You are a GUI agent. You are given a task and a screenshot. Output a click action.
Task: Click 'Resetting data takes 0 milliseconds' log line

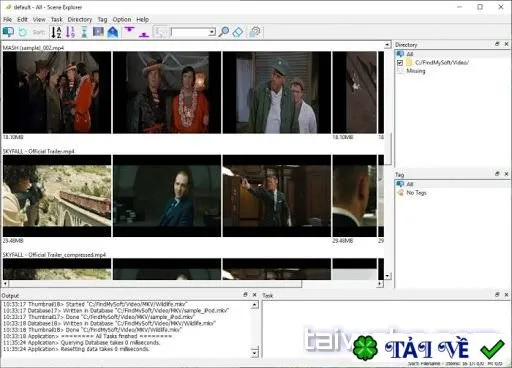pos(76,349)
